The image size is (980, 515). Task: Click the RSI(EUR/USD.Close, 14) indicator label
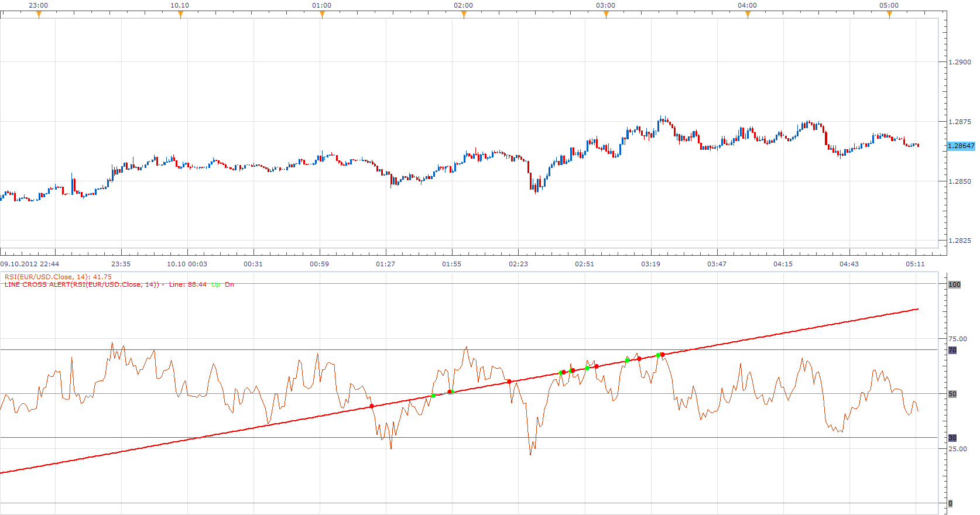click(x=58, y=277)
